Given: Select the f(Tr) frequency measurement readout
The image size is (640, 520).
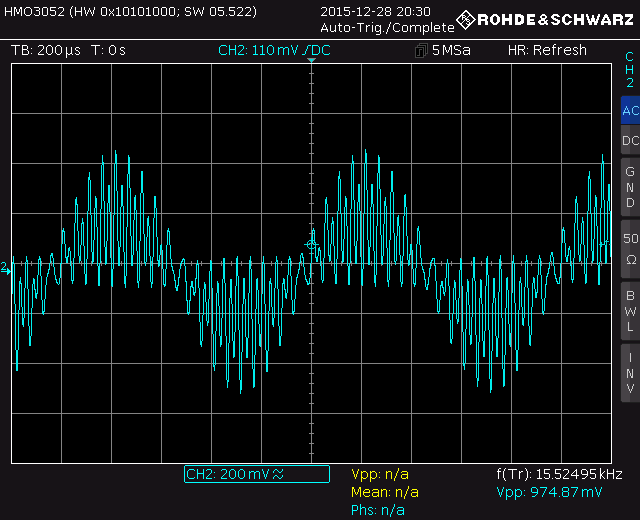Looking at the screenshot, I should point(559,474).
